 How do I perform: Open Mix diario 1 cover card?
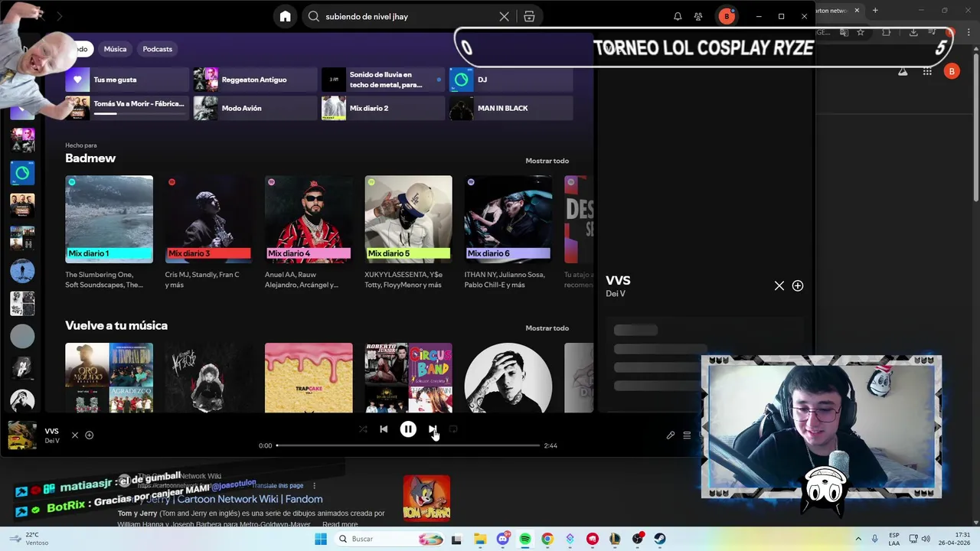point(109,220)
